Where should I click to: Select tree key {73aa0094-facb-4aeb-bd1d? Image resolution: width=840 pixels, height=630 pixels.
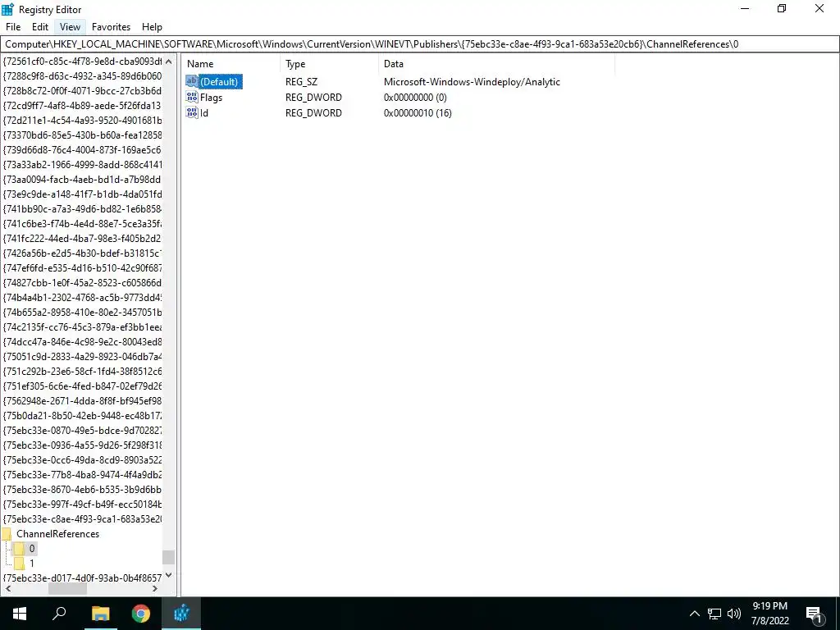[82, 179]
